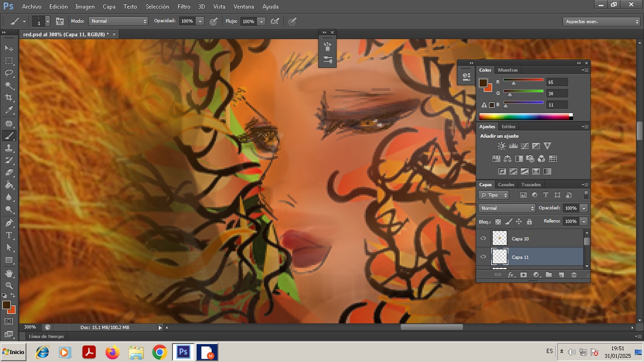Open the Brush panel toggle
Screen dimensions: 644x362
tap(60, 21)
